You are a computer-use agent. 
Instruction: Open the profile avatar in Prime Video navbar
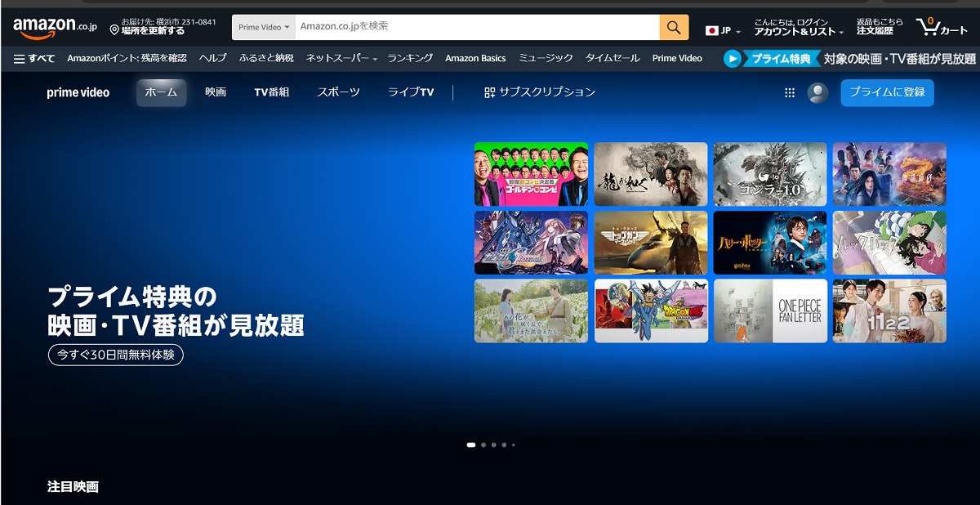(817, 92)
